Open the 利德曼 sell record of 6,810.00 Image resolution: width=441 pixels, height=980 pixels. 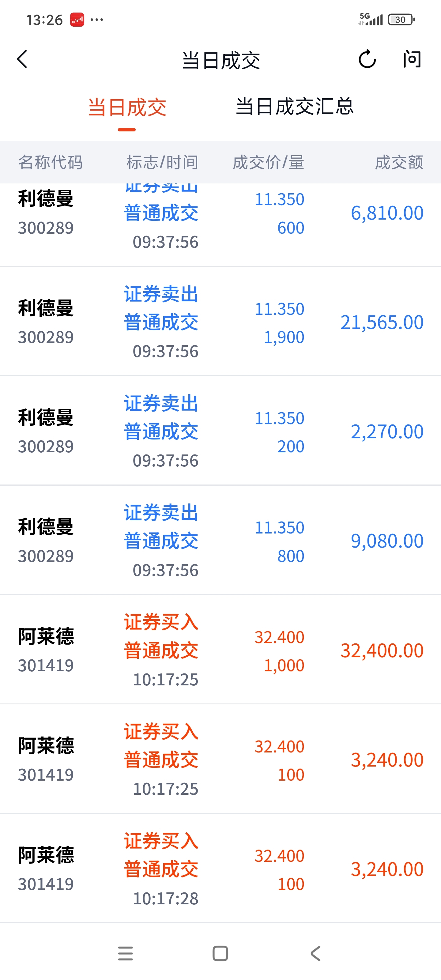tap(220, 225)
